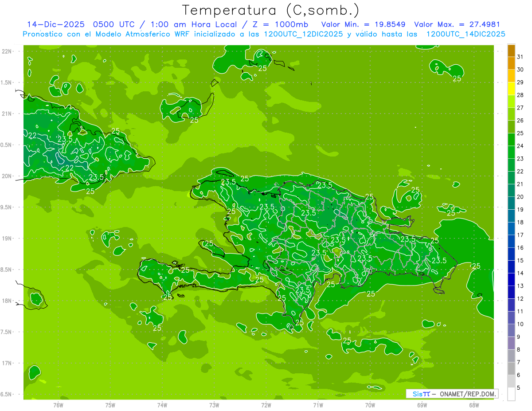532x411 pixels.
Task: Click the color legend label '11'
Action: 520,312
